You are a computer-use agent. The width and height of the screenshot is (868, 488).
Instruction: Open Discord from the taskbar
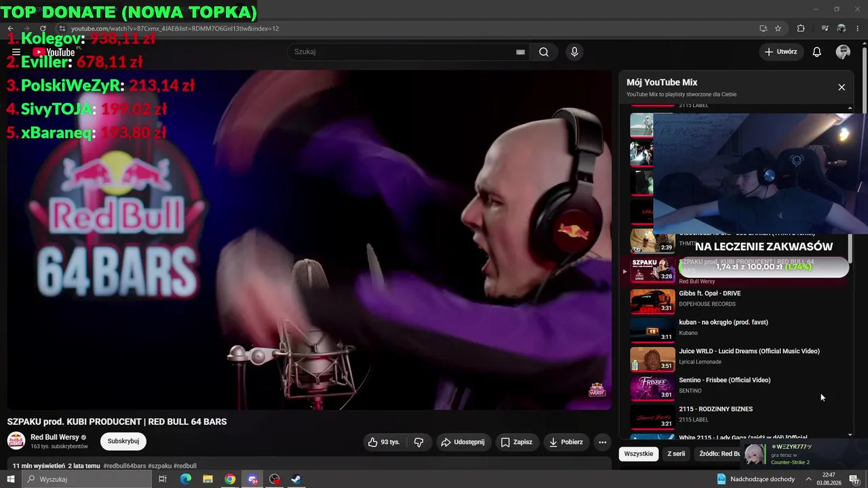pyautogui.click(x=252, y=479)
